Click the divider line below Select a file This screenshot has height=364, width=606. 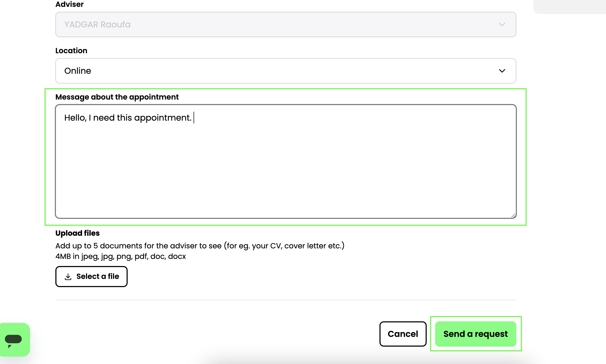(x=285, y=300)
